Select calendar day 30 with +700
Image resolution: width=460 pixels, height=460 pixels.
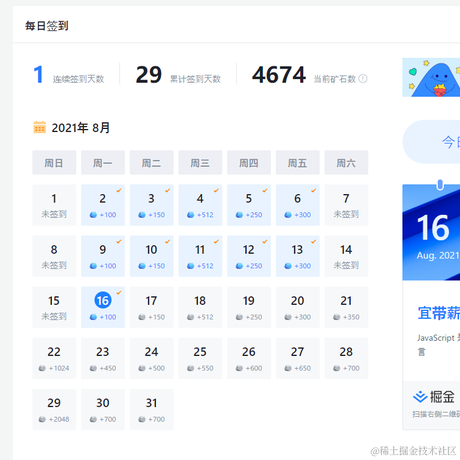103,409
